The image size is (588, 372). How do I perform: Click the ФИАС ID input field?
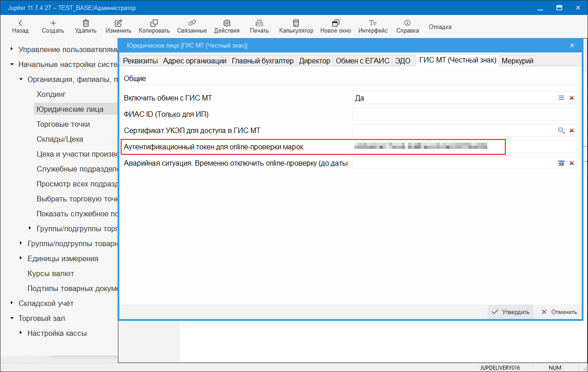click(465, 114)
